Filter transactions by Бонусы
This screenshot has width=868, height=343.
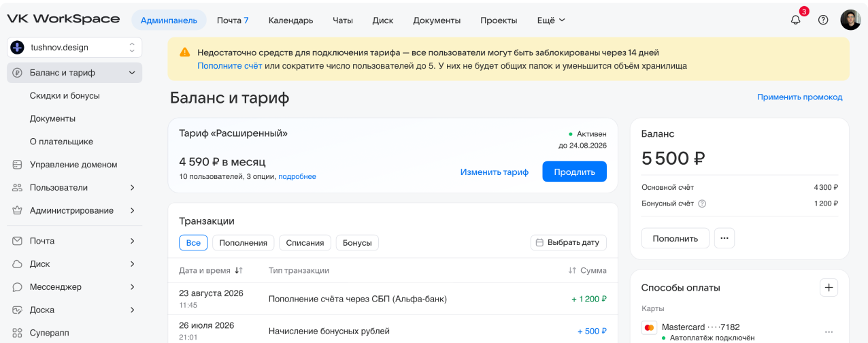[357, 242]
